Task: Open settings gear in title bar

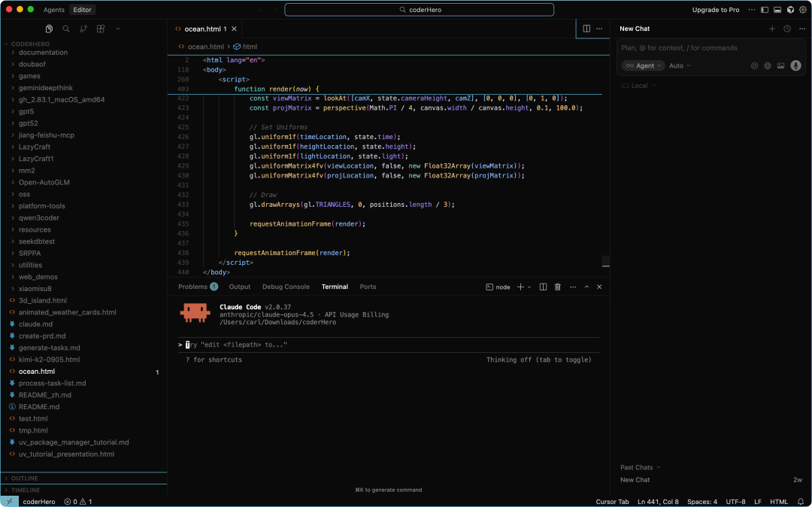Action: (801, 10)
